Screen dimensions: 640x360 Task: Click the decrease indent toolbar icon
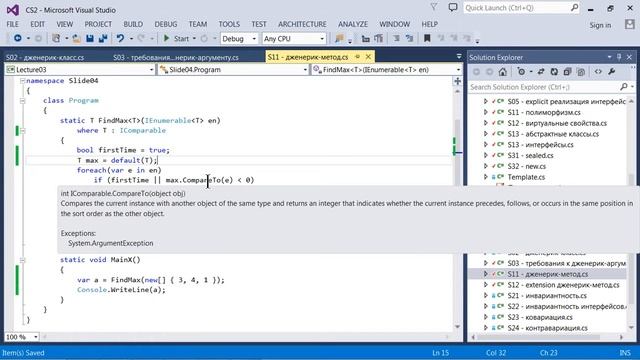pos(365,38)
